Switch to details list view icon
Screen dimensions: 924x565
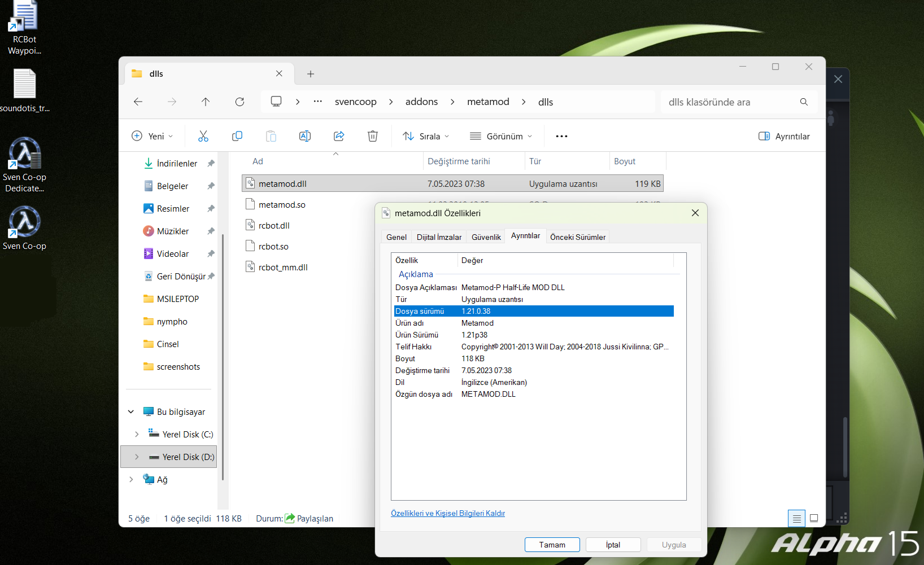(796, 518)
